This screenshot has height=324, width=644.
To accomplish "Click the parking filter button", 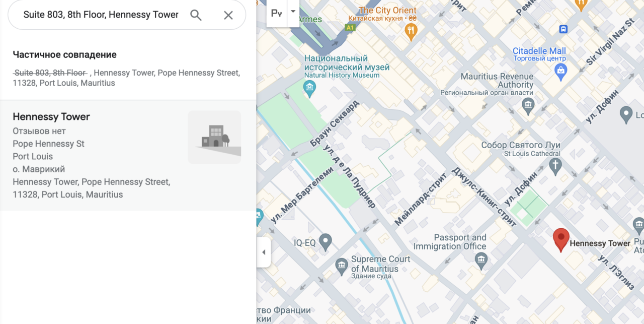I will (x=277, y=13).
